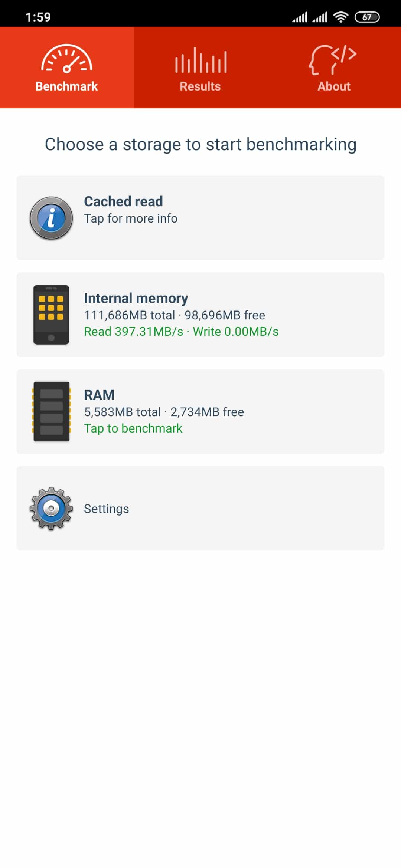Tap the Wi-Fi status icon
This screenshot has width=401, height=868.
(340, 17)
